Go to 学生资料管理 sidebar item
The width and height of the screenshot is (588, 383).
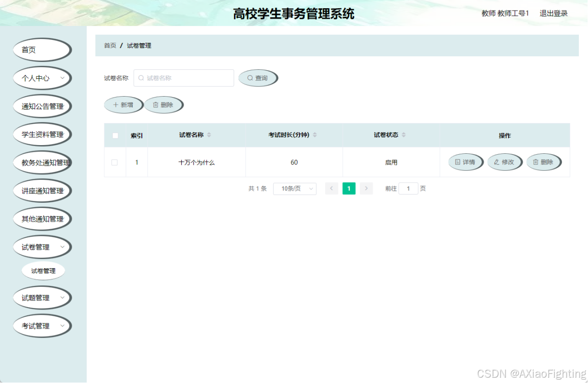tap(42, 135)
